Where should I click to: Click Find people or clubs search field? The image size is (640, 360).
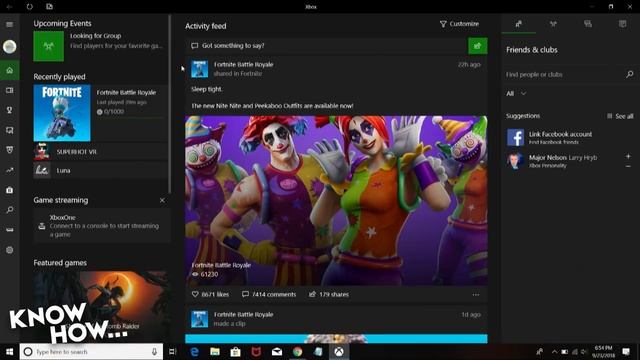click(563, 74)
